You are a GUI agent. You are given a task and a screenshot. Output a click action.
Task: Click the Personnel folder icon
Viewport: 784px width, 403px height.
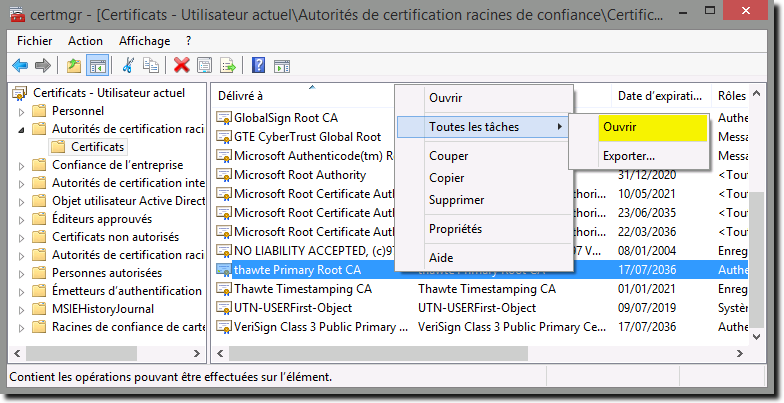pos(39,110)
